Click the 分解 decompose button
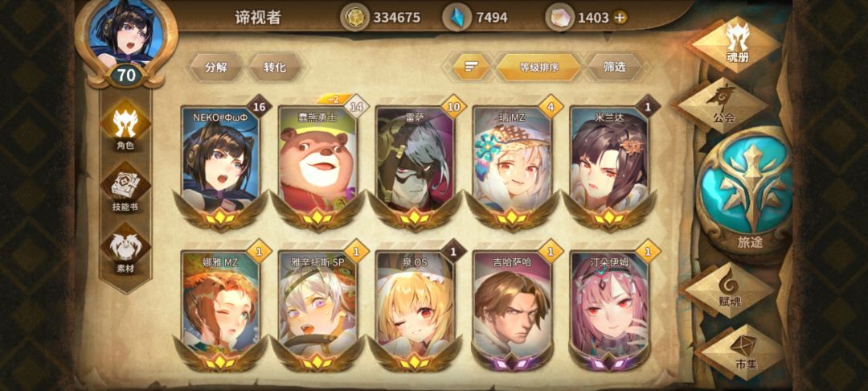The height and width of the screenshot is (391, 868). coord(216,68)
